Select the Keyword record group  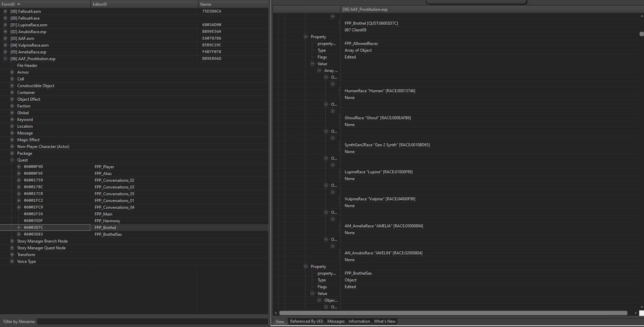[25, 120]
